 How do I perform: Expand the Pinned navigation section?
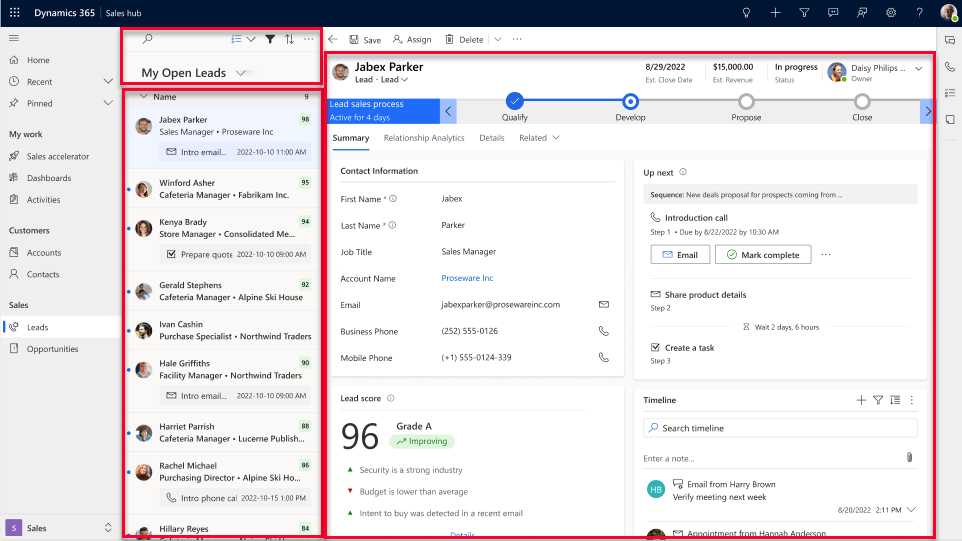(x=108, y=103)
